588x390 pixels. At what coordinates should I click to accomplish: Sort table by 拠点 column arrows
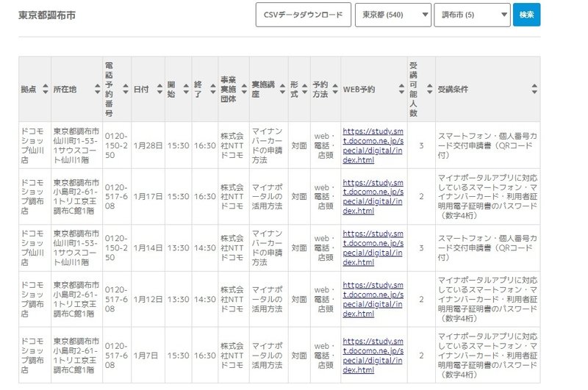click(x=46, y=89)
